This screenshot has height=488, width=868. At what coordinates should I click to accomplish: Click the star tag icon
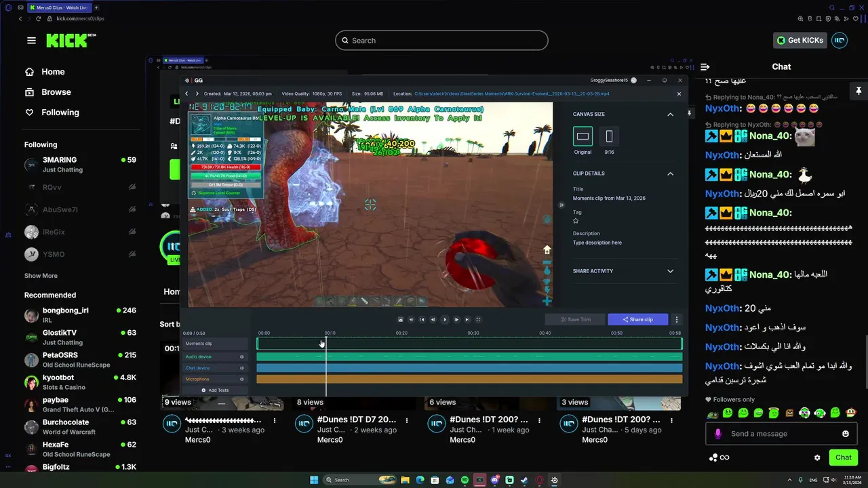coord(576,221)
